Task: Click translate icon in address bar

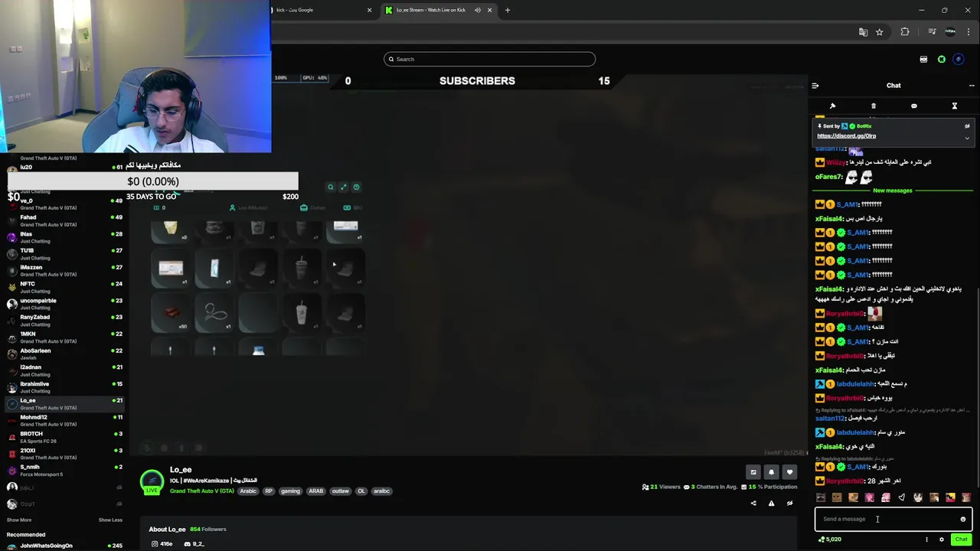Action: [x=863, y=32]
